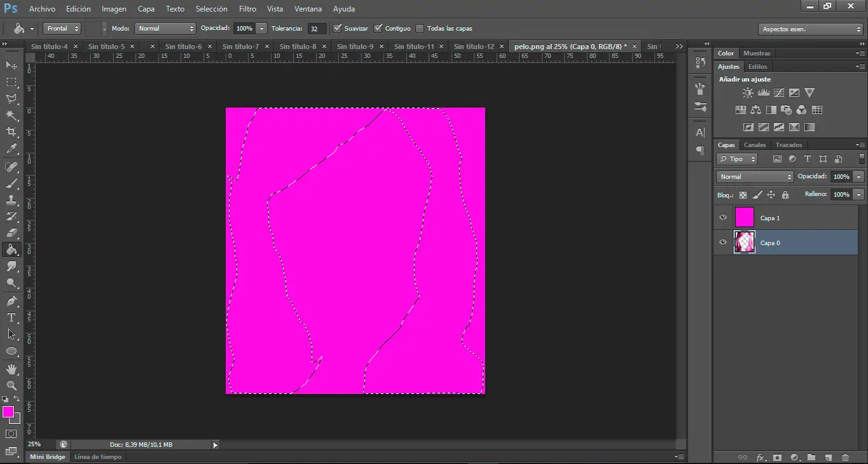Screen dimensions: 868x464
Task: Open the History panel icon
Action: (700, 63)
